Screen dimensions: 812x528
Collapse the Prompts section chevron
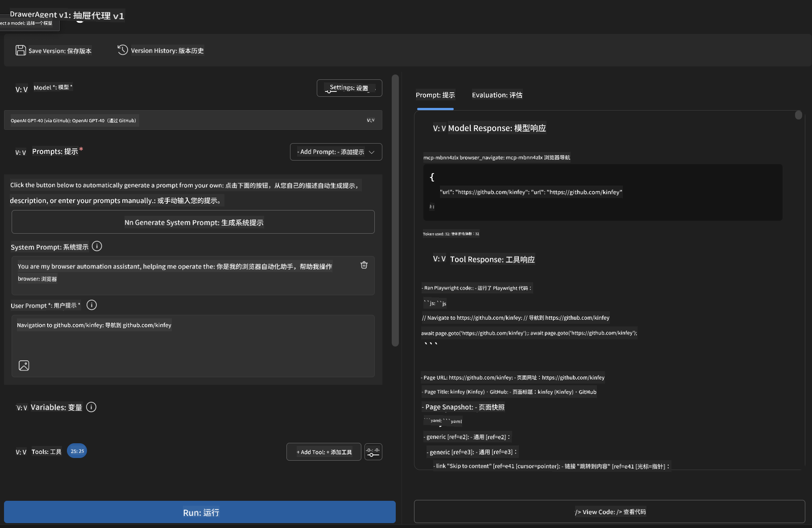[21, 153]
